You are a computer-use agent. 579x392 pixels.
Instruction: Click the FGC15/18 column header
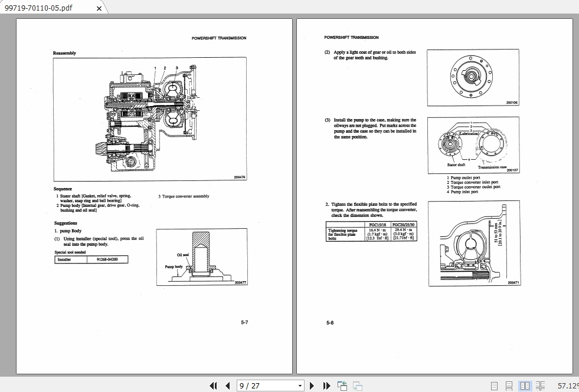(x=377, y=225)
